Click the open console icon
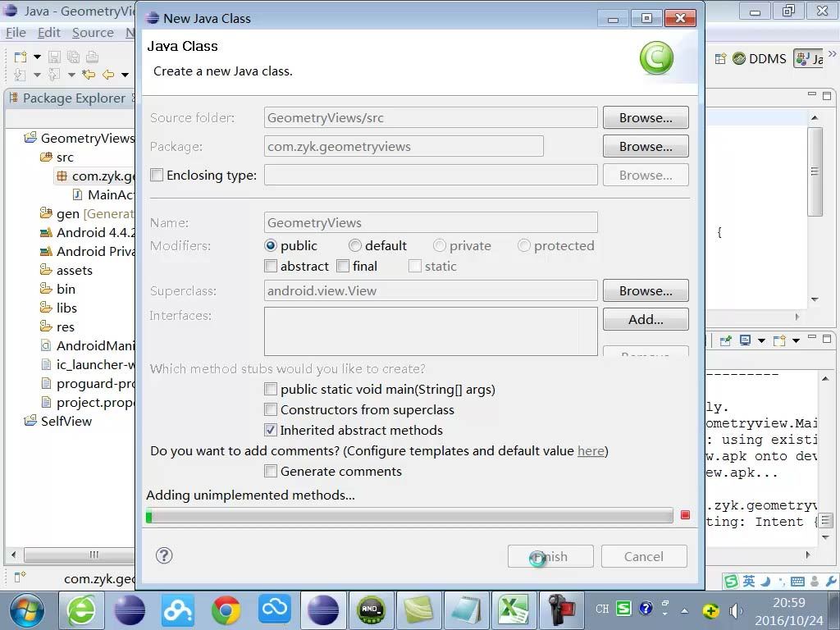The image size is (840, 630). click(x=779, y=340)
